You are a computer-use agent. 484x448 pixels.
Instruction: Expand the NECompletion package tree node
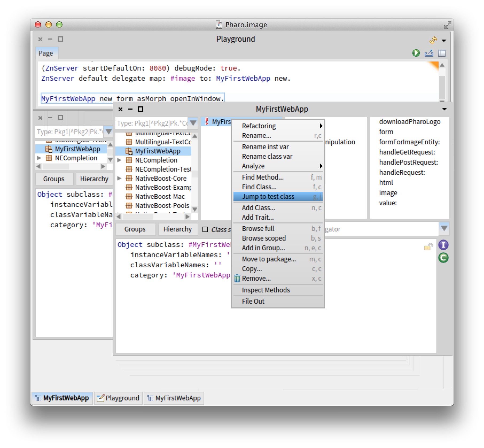(x=119, y=160)
